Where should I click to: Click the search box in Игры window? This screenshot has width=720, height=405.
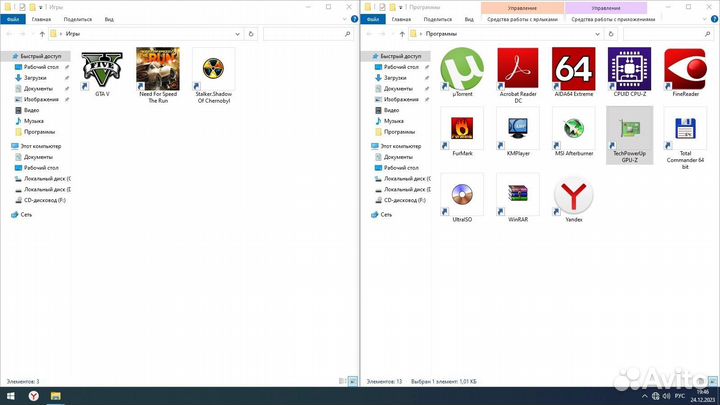tap(308, 34)
